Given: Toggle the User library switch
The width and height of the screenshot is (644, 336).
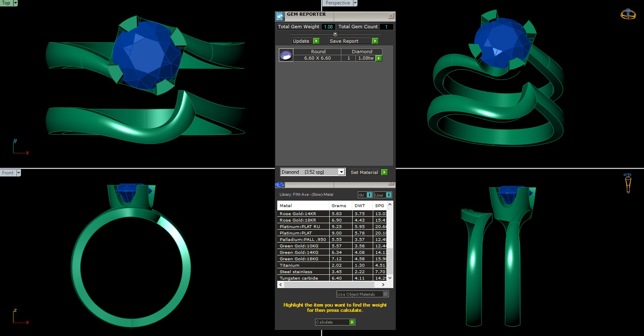Looking at the screenshot, I should pyautogui.click(x=383, y=195).
